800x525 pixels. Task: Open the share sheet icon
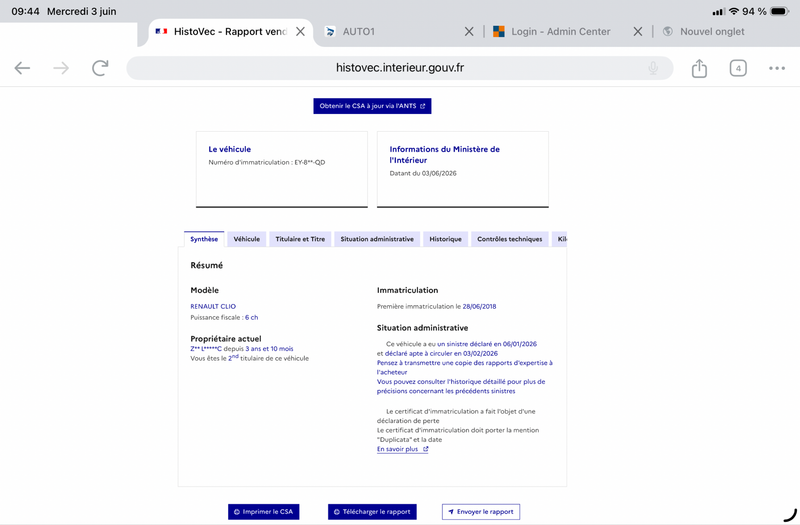tap(699, 68)
